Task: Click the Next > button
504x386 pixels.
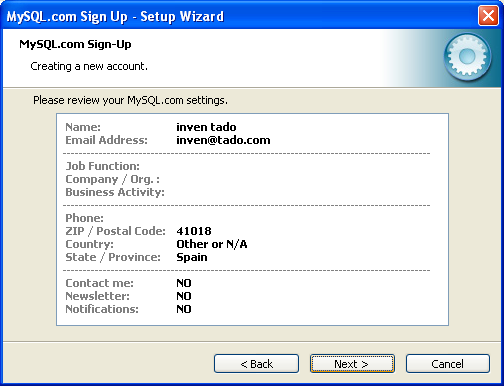Action: tap(352, 363)
